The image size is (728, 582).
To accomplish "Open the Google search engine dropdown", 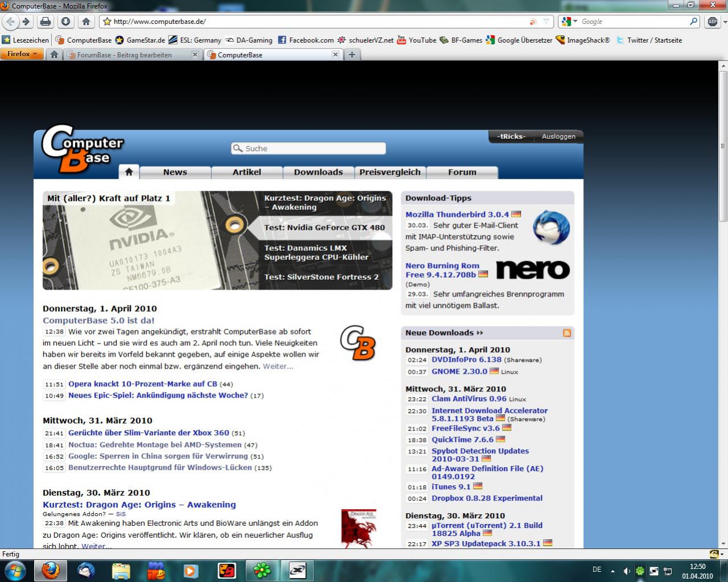I will pyautogui.click(x=575, y=22).
